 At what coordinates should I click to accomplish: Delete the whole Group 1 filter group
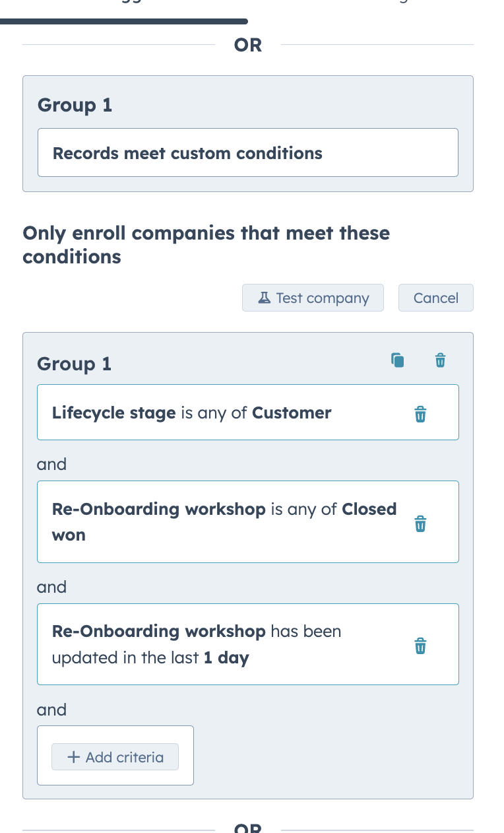[441, 360]
